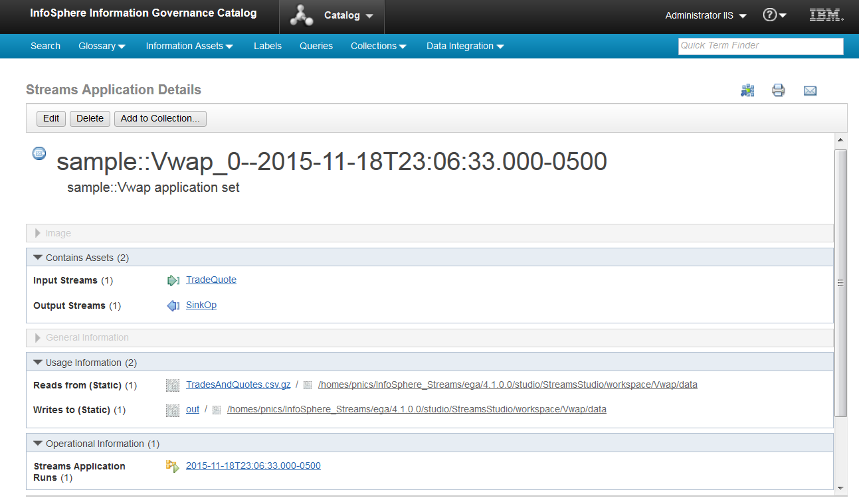Click the SinkOp output stream arrow icon
Viewport: 859px width, 504px height.
pyautogui.click(x=173, y=305)
